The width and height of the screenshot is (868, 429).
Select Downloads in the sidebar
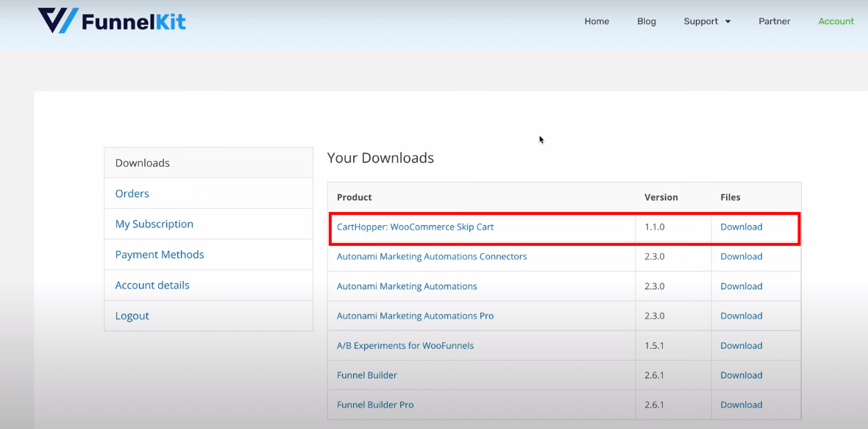141,163
